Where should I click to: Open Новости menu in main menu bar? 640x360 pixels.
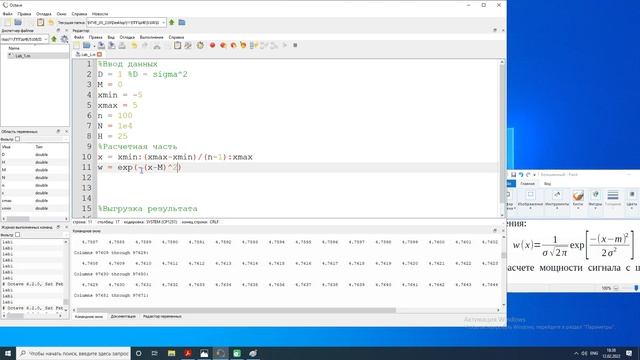coord(100,14)
